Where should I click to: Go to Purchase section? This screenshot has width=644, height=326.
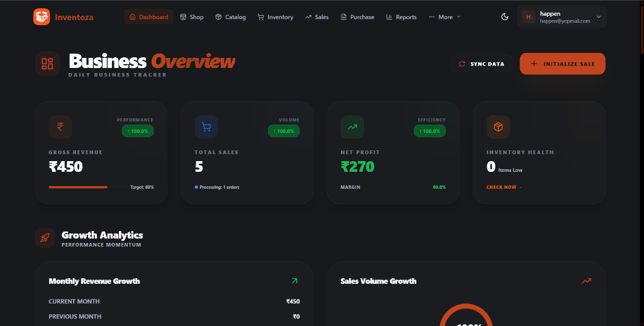357,17
